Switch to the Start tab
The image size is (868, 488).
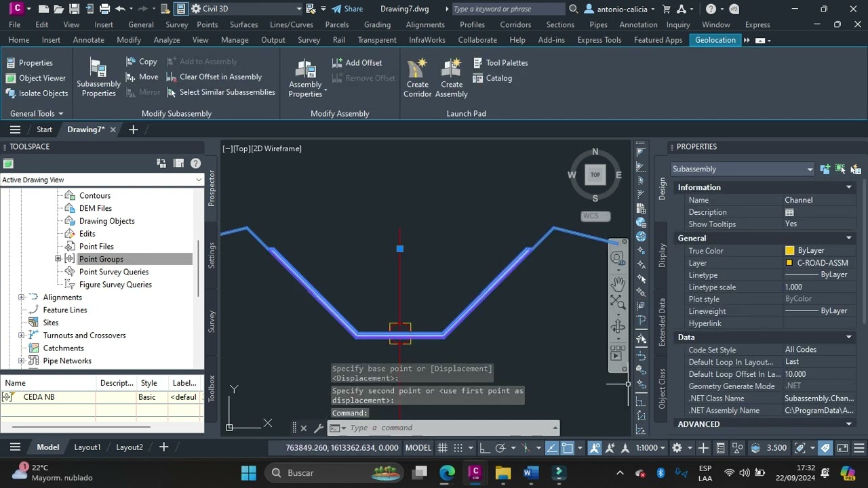coord(44,129)
